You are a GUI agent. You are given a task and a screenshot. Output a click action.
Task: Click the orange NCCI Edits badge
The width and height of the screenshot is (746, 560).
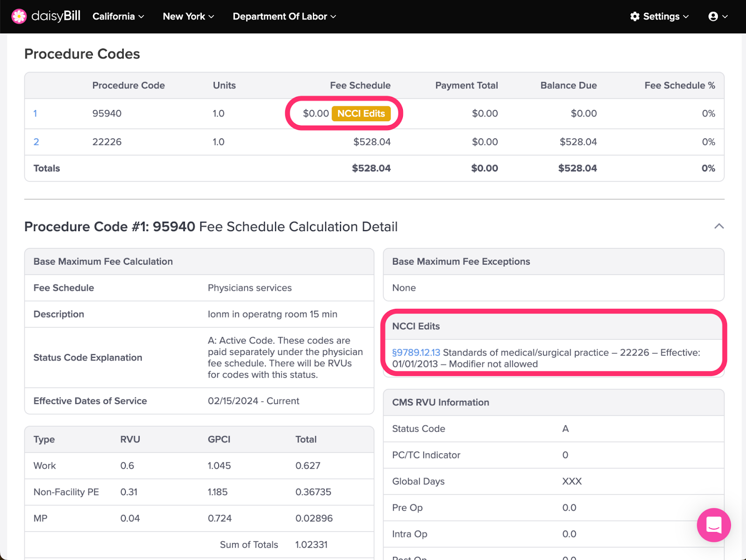pos(361,113)
